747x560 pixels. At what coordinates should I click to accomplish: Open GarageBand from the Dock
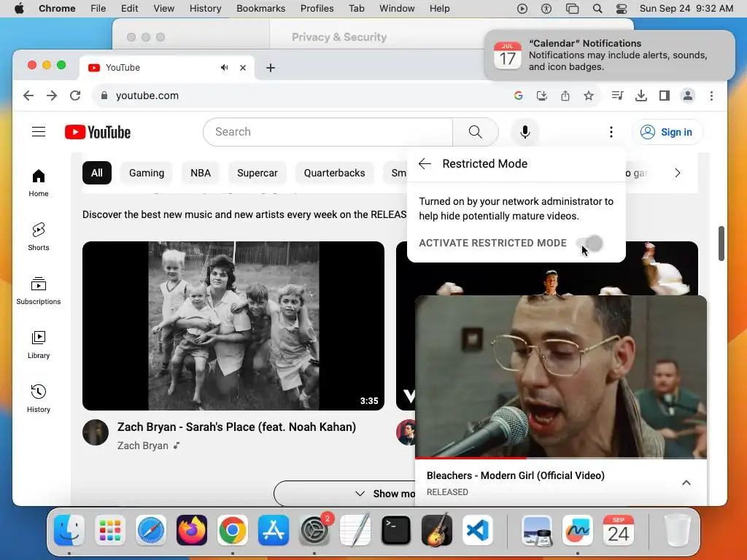pos(437,530)
